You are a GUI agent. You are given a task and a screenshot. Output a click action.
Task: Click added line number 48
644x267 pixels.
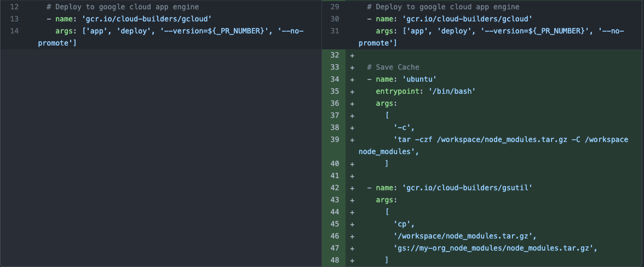tap(334, 260)
